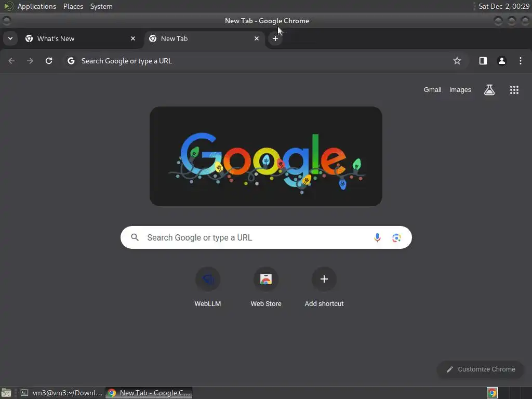Open the System menu

pos(101,6)
